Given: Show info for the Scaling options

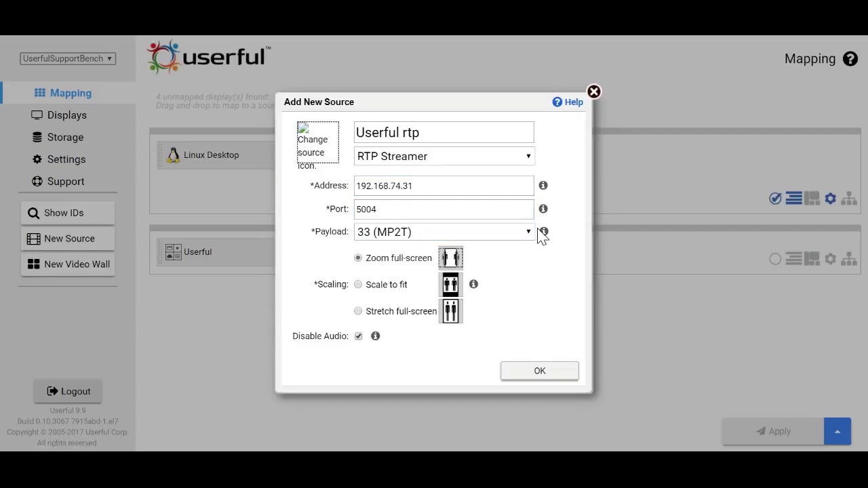Looking at the screenshot, I should click(x=473, y=284).
